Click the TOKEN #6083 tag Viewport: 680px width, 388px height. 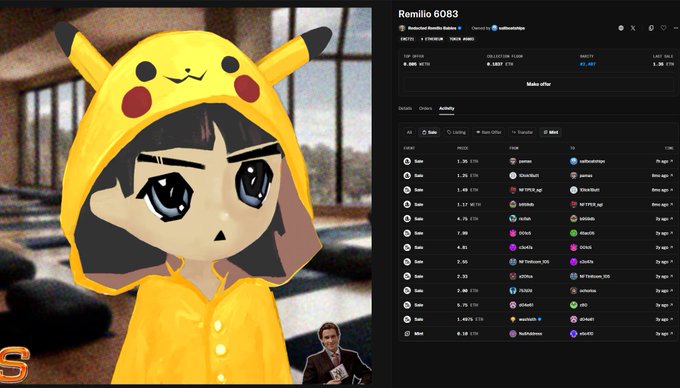461,39
